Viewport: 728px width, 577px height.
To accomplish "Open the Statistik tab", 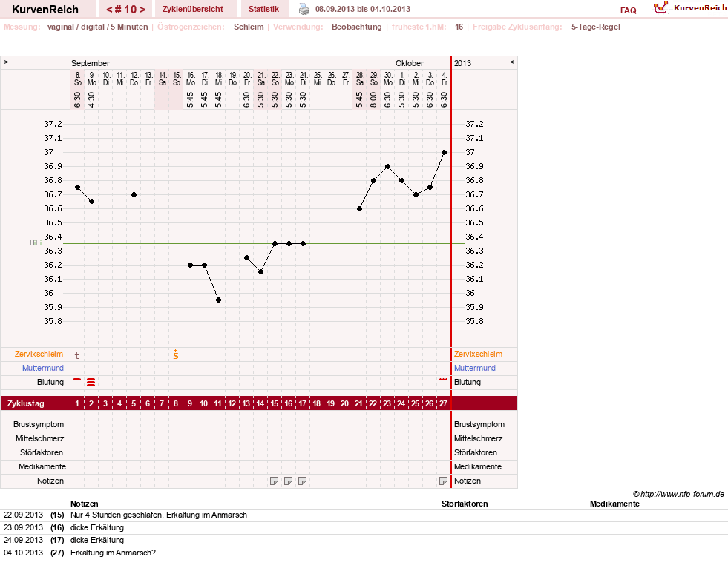I will pos(263,10).
